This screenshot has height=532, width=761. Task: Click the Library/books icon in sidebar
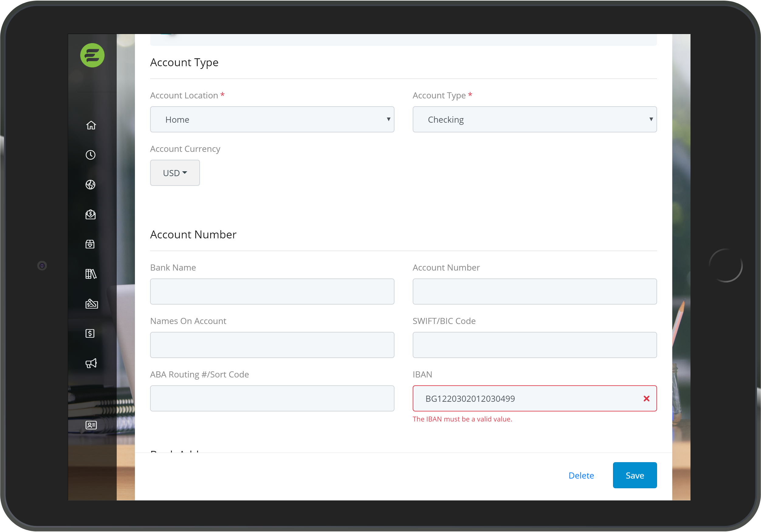(x=91, y=274)
